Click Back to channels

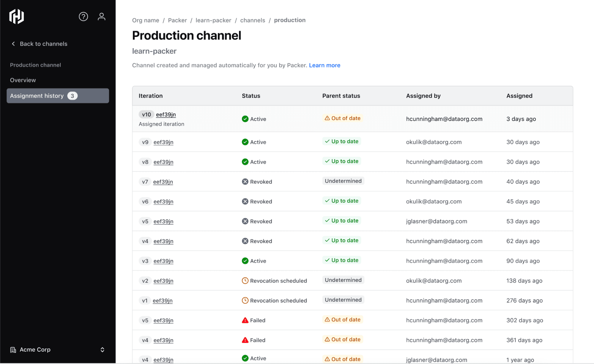point(43,44)
